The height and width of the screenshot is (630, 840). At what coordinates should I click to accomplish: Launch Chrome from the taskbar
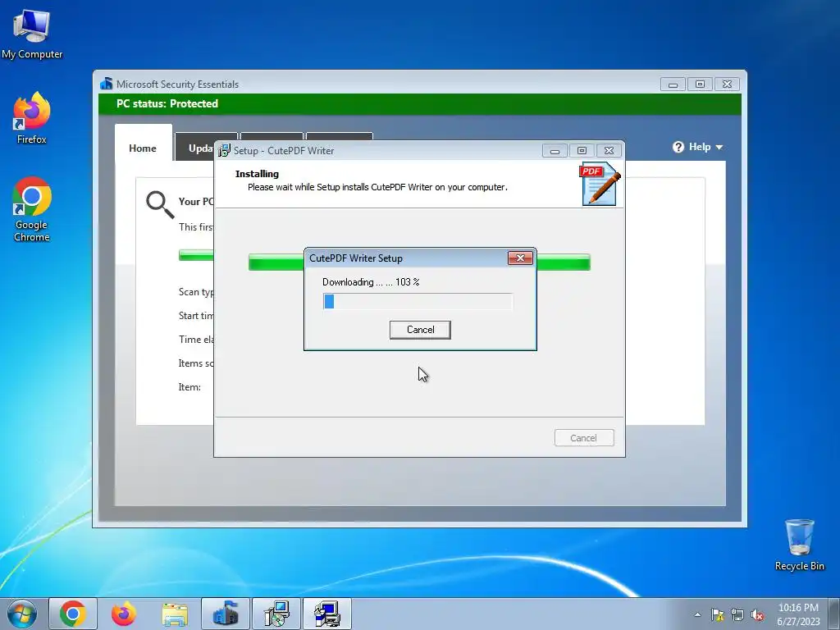coord(73,614)
